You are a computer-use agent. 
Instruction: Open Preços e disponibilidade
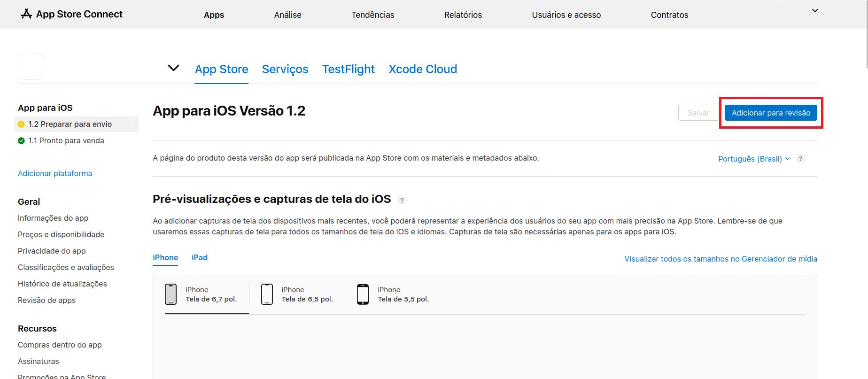coord(61,234)
